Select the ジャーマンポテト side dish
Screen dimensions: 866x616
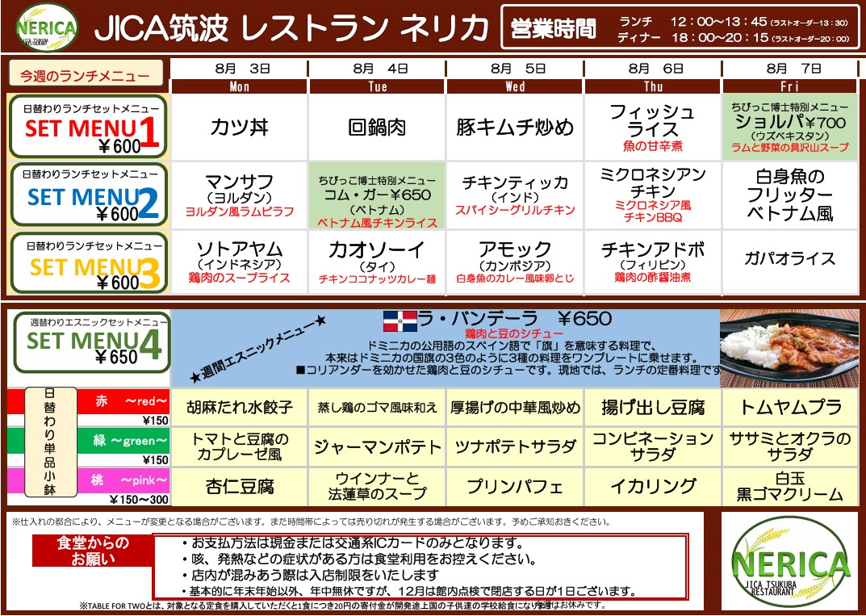(x=377, y=446)
